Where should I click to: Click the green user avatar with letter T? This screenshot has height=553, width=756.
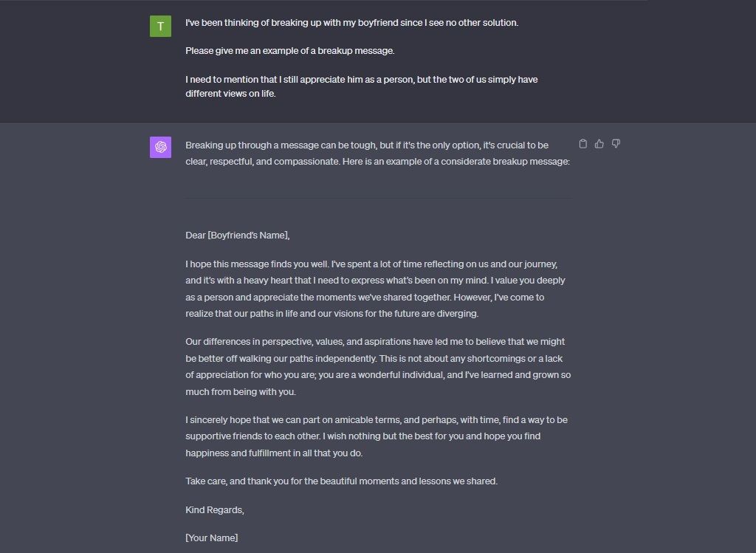click(x=160, y=26)
